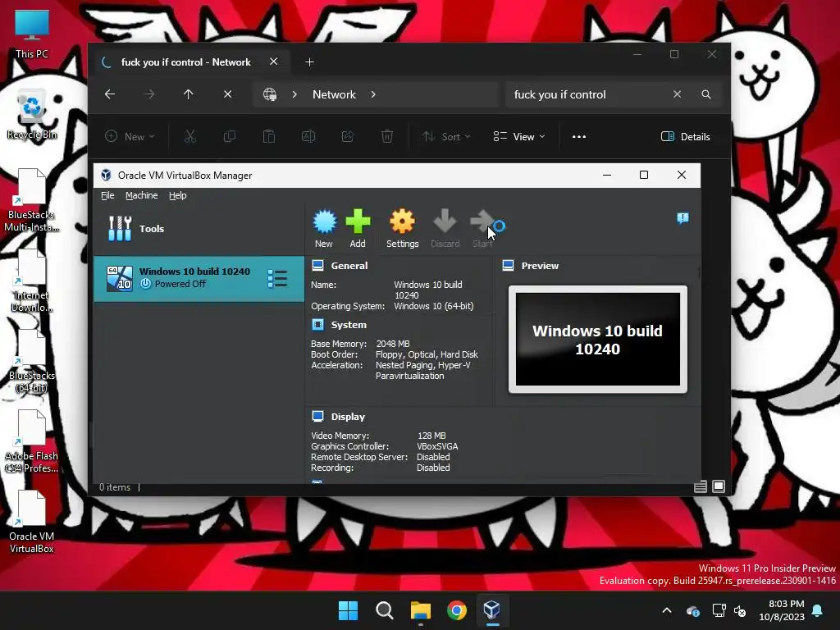Click the muted volume tray icon

[x=740, y=610]
